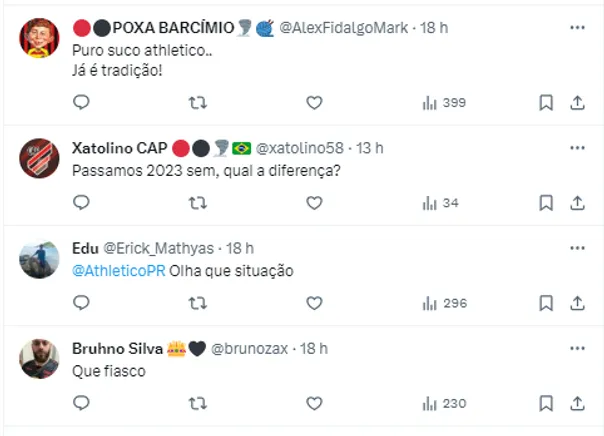Click POXA BARCÍMIO's profile avatar
Screen dimensions: 604x436
(x=39, y=38)
